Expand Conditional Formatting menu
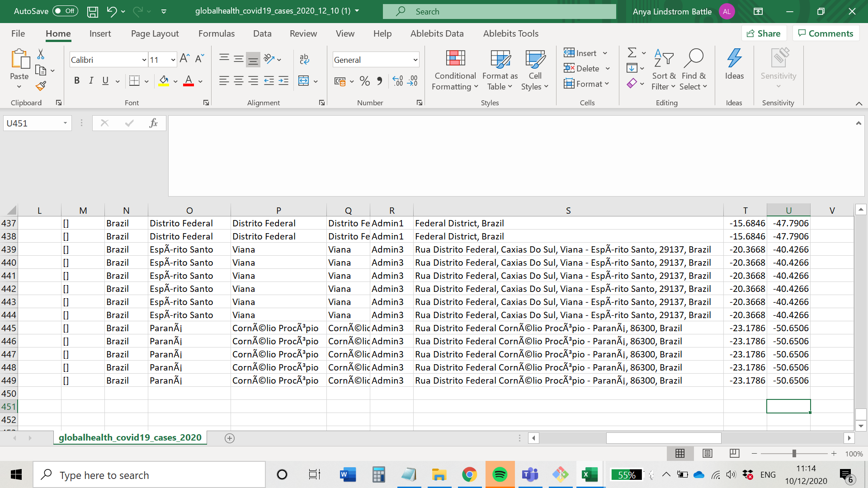This screenshot has width=868, height=488. coord(455,70)
